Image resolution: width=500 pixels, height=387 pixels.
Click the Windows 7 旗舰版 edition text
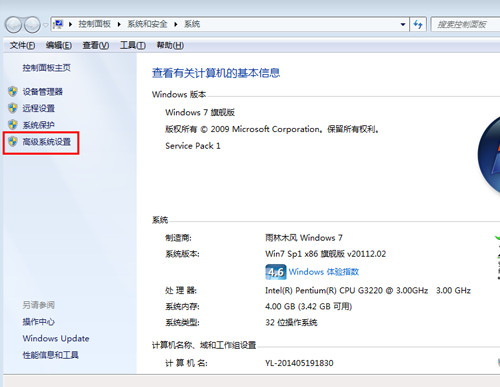200,112
